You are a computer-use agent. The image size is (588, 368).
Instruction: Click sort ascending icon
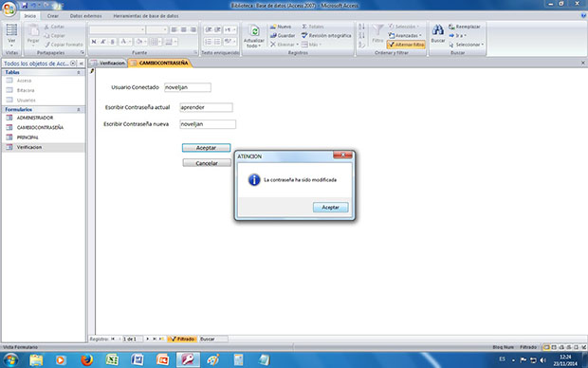click(x=361, y=27)
